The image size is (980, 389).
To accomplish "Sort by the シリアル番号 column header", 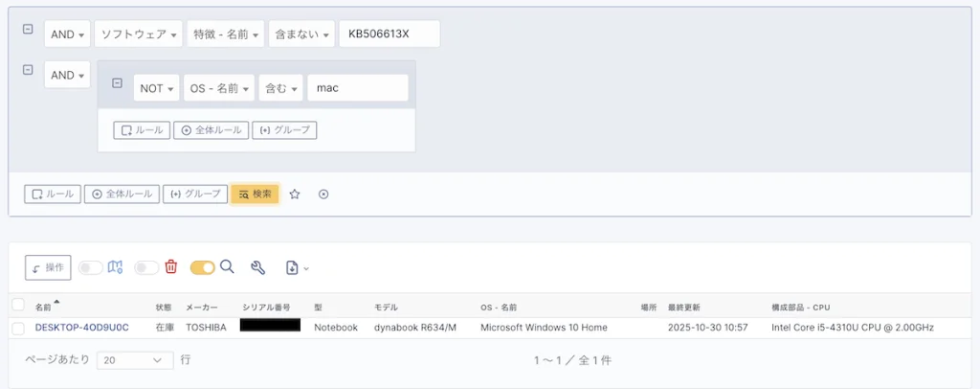I will [x=266, y=308].
